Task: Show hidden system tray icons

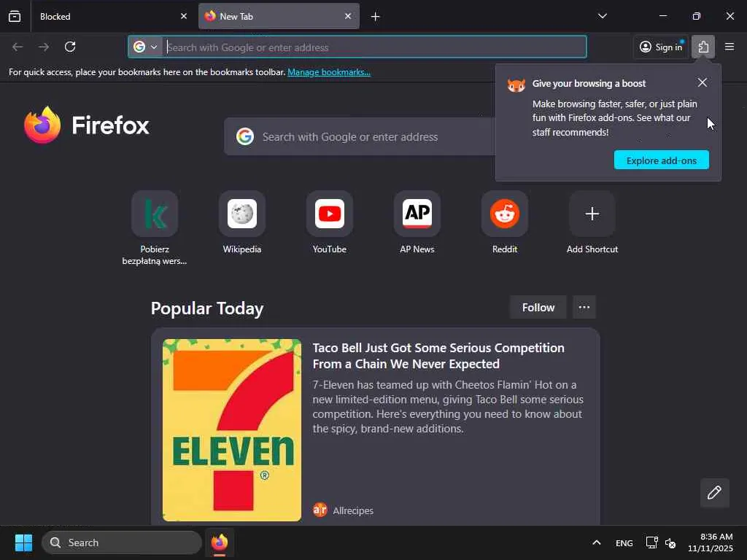Action: pos(597,542)
